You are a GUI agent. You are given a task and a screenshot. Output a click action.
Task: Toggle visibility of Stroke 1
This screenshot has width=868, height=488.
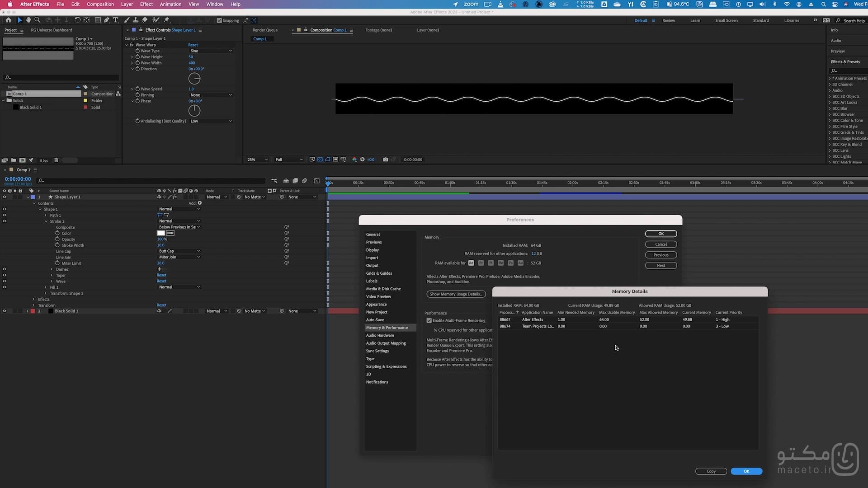[x=5, y=221]
